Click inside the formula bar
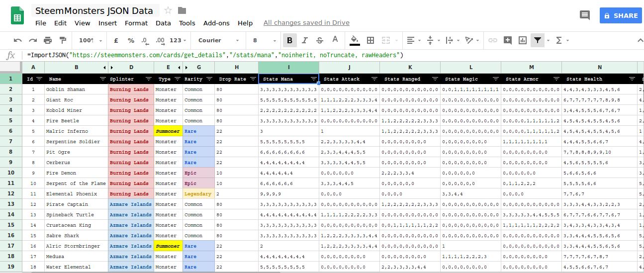 point(333,55)
